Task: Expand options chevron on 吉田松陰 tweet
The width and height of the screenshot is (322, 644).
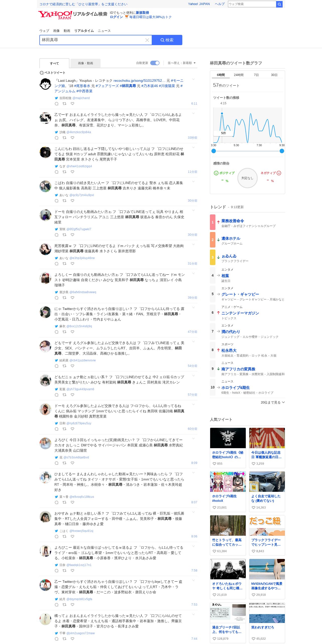Action: pos(193,79)
